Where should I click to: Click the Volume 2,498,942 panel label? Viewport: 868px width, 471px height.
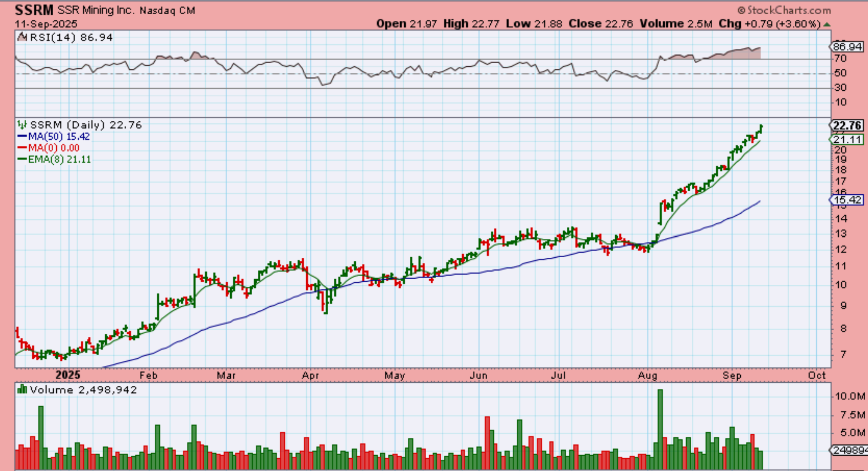[x=83, y=390]
